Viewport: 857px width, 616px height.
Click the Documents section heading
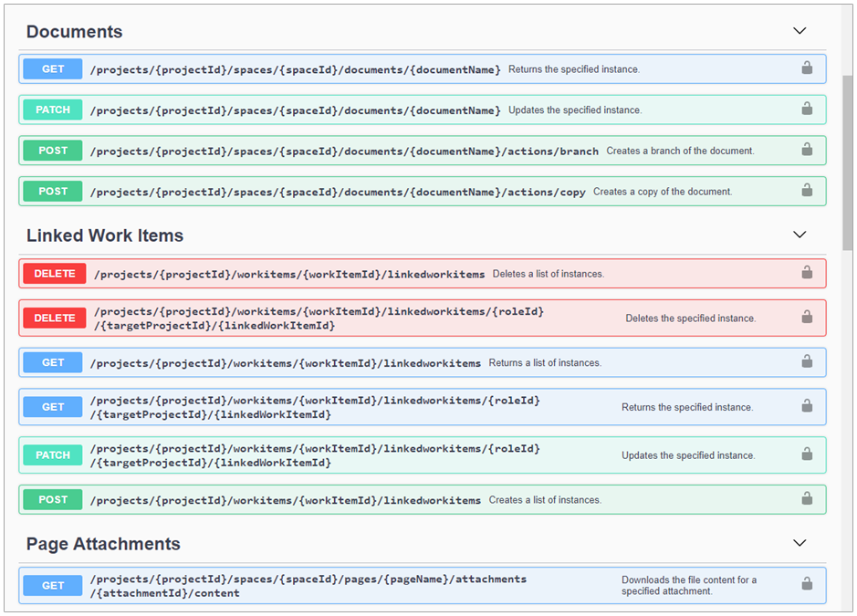point(74,31)
